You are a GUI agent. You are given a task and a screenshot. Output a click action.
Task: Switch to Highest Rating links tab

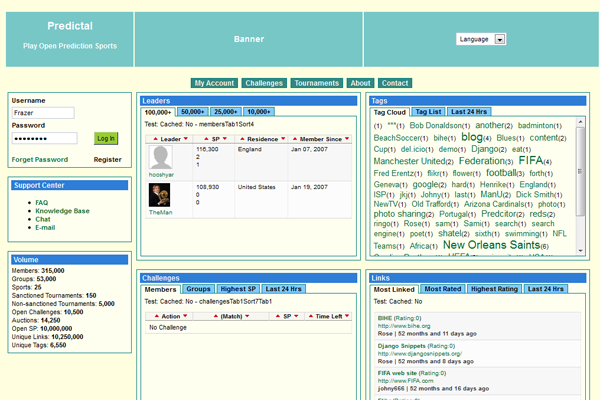coord(494,289)
